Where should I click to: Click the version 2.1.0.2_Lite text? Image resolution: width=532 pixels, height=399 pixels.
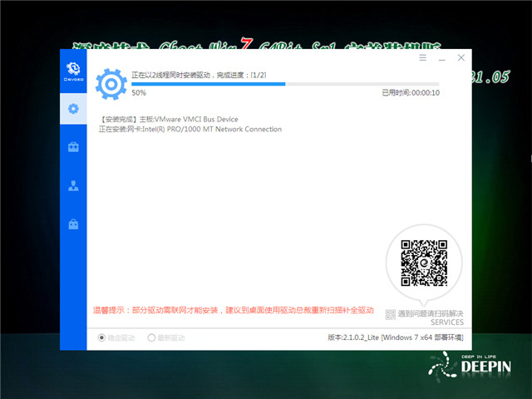point(396,337)
